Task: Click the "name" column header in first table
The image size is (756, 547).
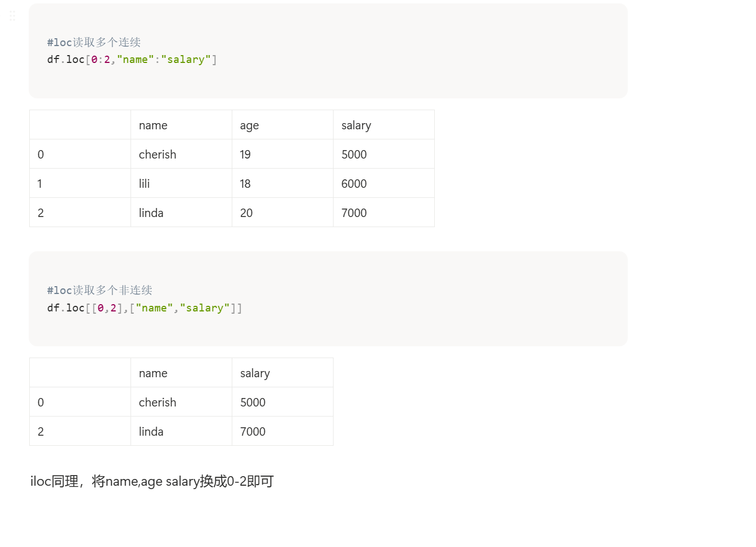Action: [153, 125]
